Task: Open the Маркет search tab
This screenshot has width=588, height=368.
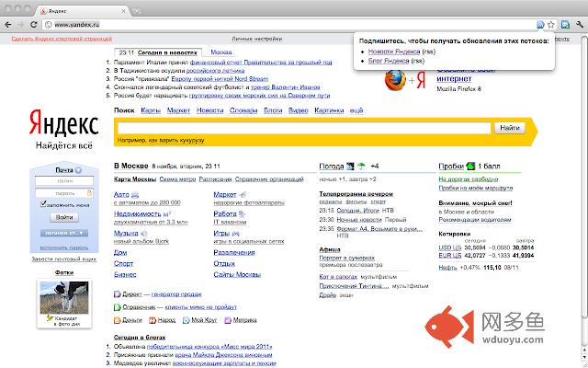Action: [x=178, y=110]
